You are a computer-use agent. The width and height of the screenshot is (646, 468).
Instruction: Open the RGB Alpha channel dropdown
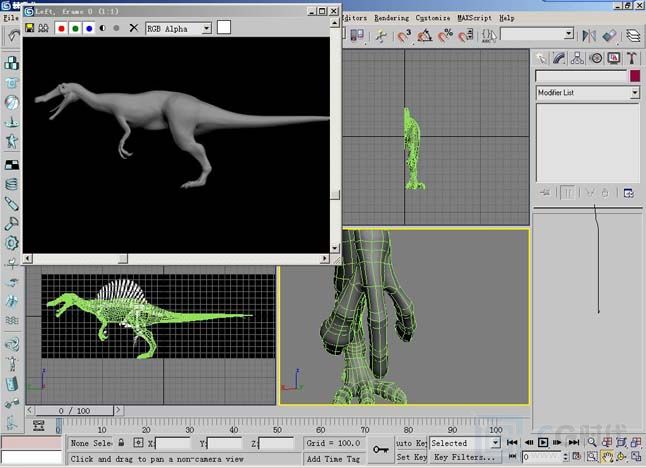(x=206, y=28)
